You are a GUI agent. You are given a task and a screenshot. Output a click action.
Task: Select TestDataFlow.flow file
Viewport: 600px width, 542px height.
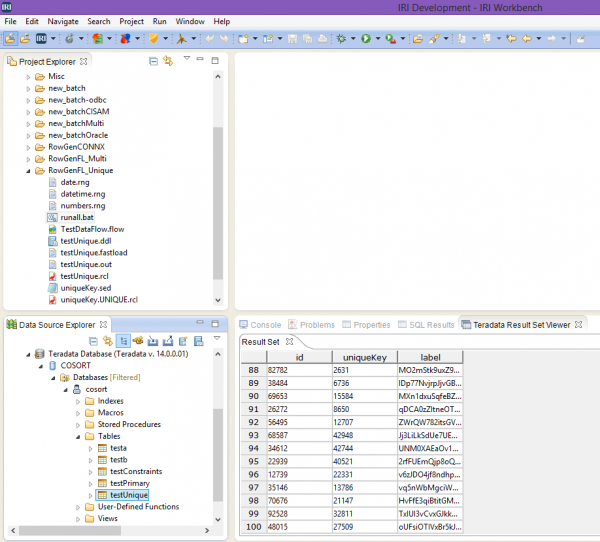coord(92,229)
